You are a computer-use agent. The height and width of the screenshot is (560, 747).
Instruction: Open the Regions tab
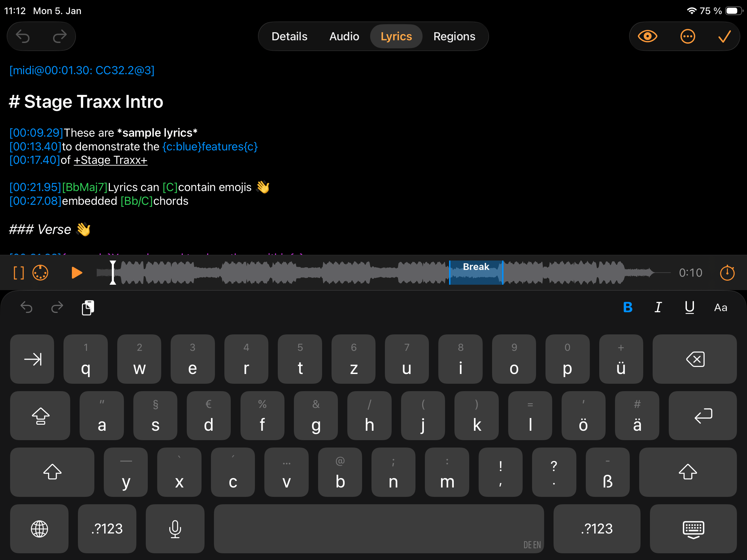(x=454, y=36)
